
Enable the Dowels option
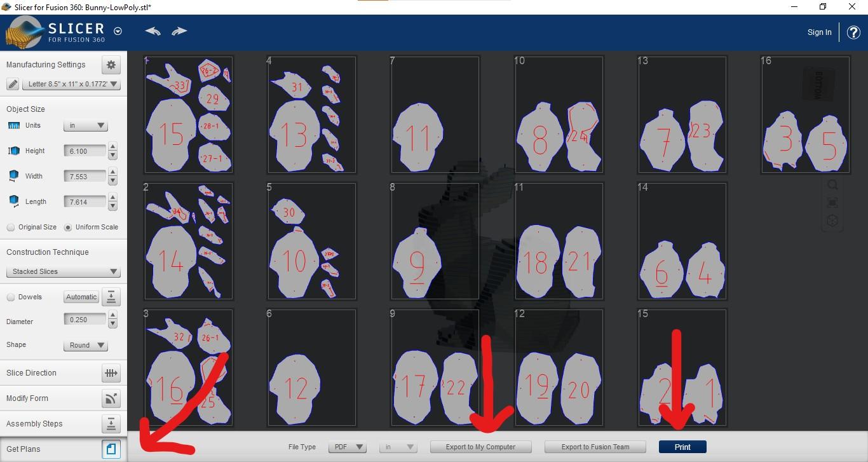point(11,297)
